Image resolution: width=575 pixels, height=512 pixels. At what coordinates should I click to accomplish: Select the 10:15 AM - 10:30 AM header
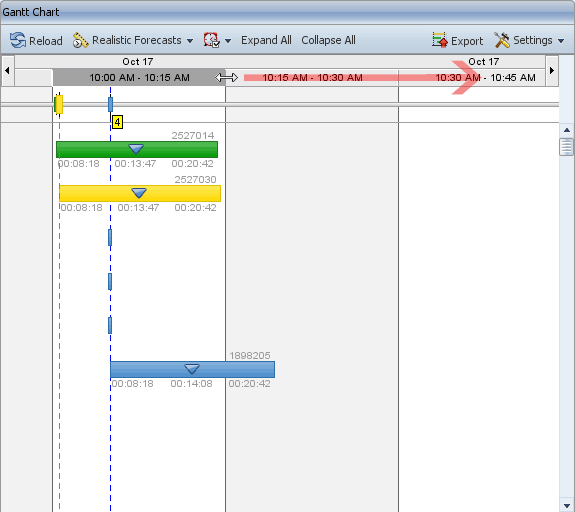point(312,77)
